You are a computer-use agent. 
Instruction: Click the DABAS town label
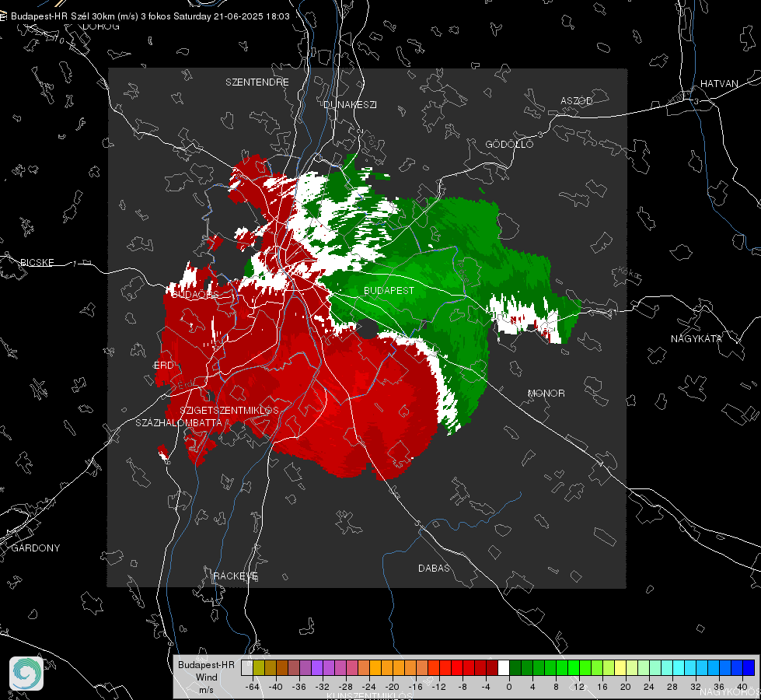pyautogui.click(x=434, y=568)
